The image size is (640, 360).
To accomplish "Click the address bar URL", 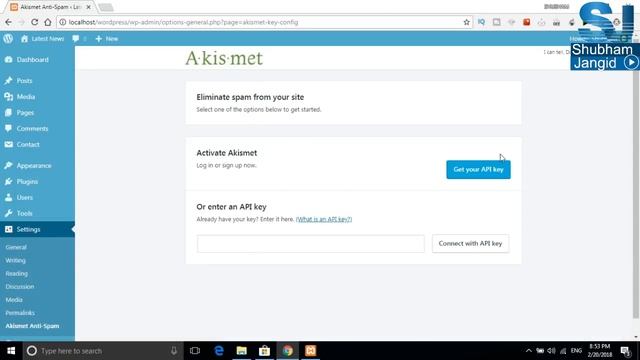I will [x=183, y=22].
